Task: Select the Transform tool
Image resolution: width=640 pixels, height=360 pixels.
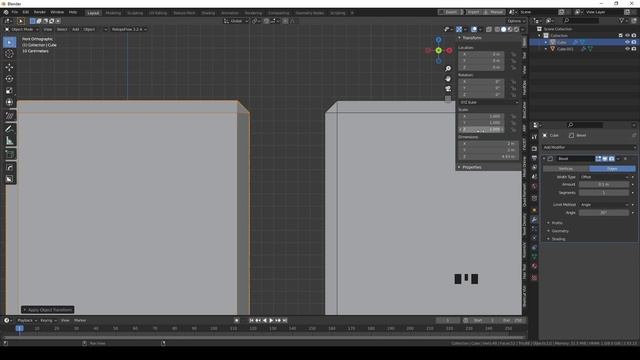Action: click(9, 102)
